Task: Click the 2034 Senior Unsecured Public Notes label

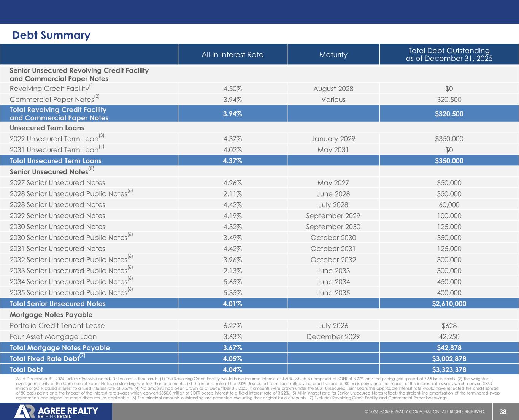Action: pos(68,282)
